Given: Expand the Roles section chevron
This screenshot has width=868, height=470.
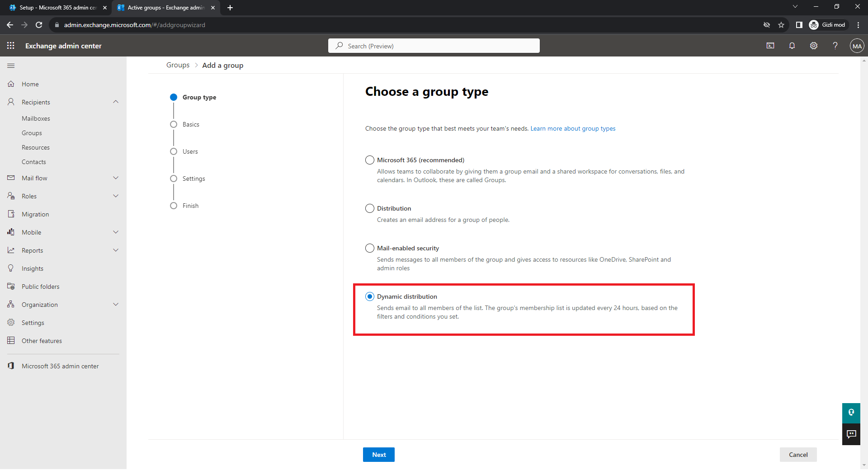Looking at the screenshot, I should click(116, 196).
